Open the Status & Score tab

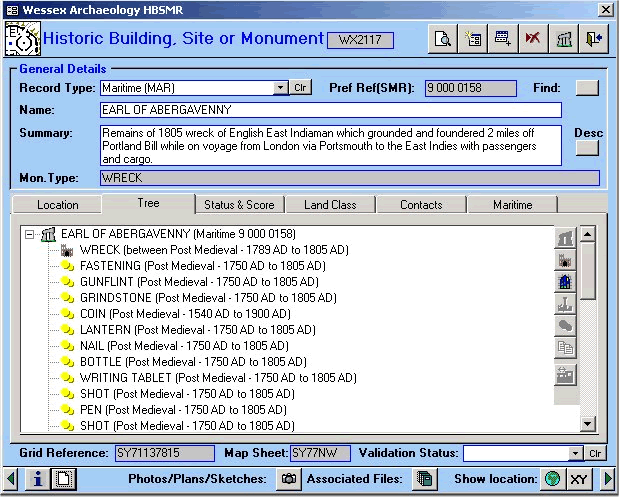click(x=239, y=205)
